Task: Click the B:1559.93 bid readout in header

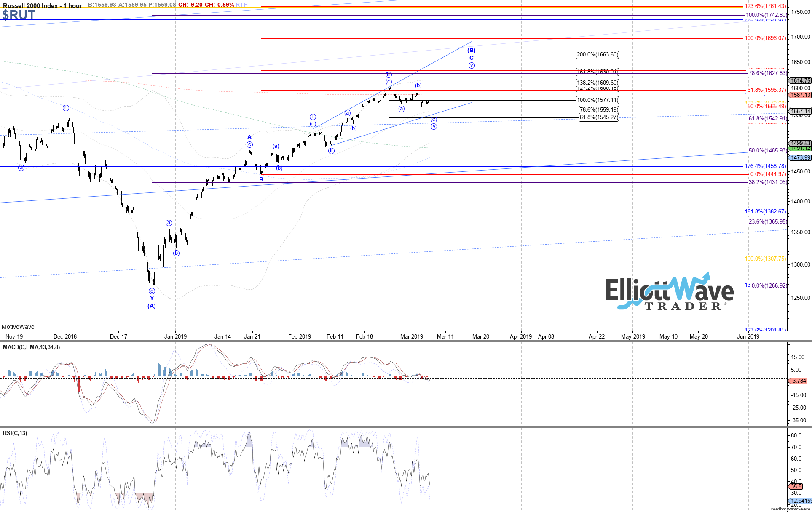Action: pyautogui.click(x=102, y=5)
